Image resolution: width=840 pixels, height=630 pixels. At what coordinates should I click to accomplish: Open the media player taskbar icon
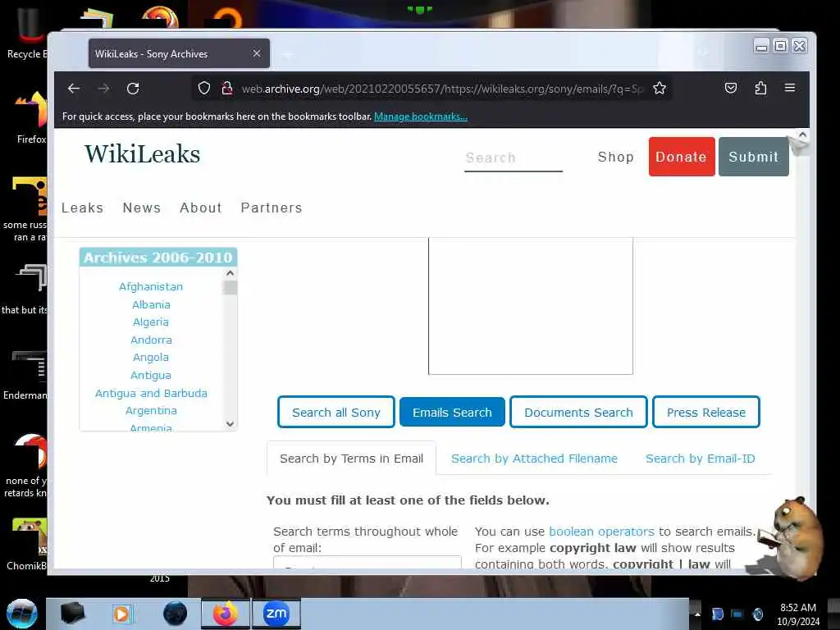coord(122,614)
